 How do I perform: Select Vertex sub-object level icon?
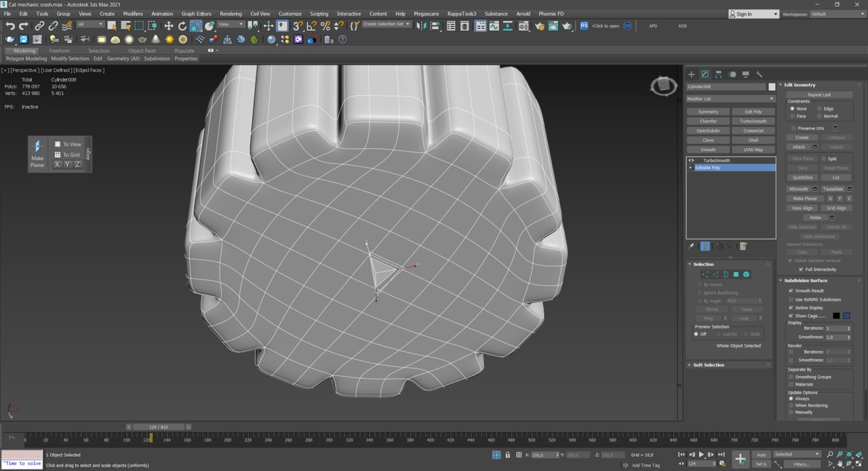click(x=705, y=274)
